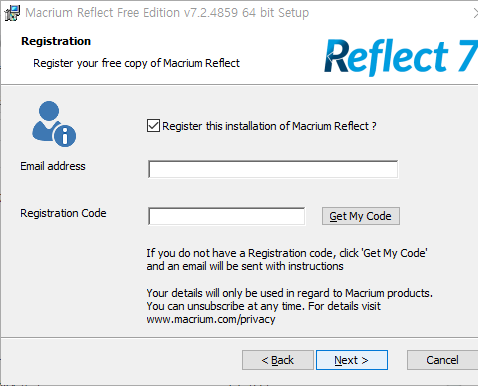Uncheck Register this installation of Macrium Reflect
The width and height of the screenshot is (478, 386).
[153, 126]
